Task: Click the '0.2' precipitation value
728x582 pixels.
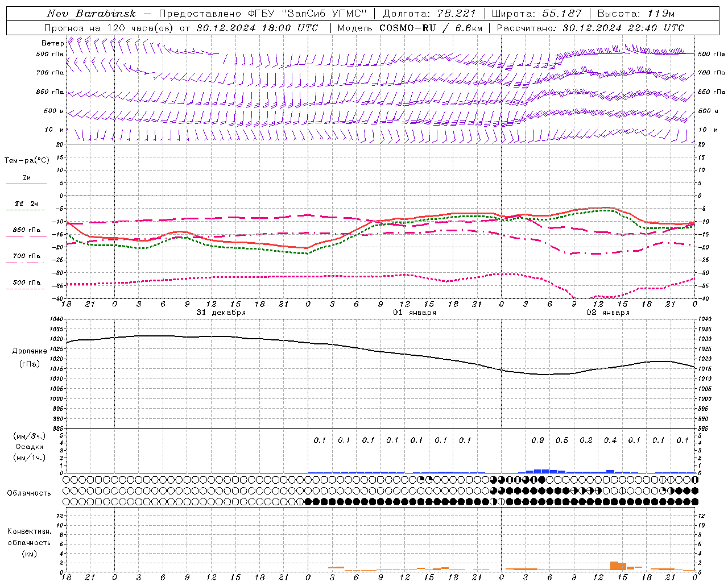Action: click(x=586, y=440)
